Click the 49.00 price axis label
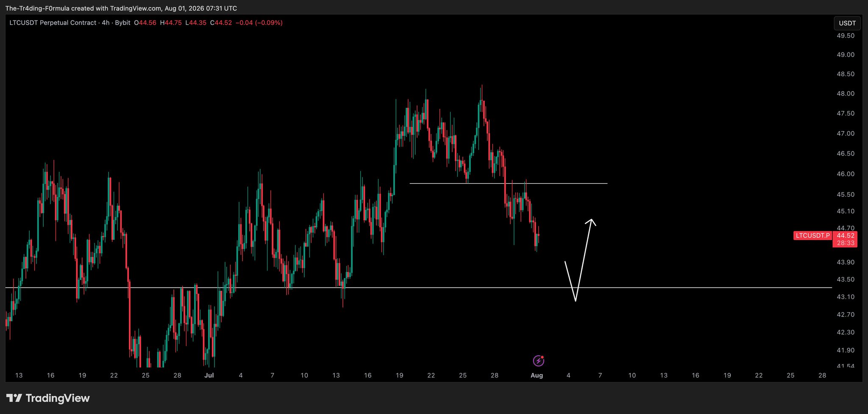This screenshot has height=414, width=868. click(x=846, y=55)
